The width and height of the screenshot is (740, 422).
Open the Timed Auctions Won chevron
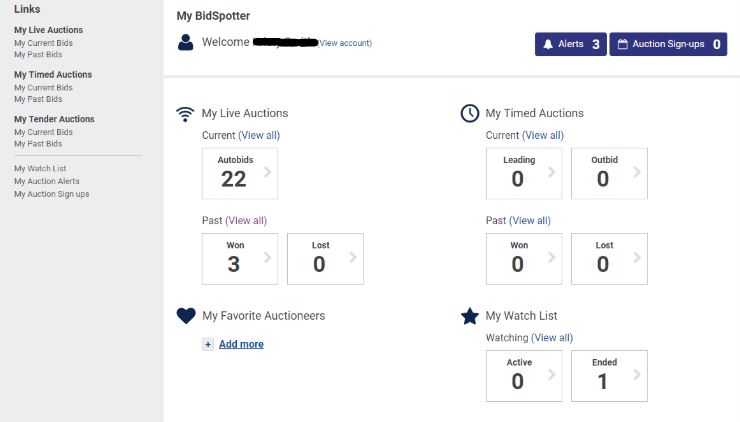[552, 257]
